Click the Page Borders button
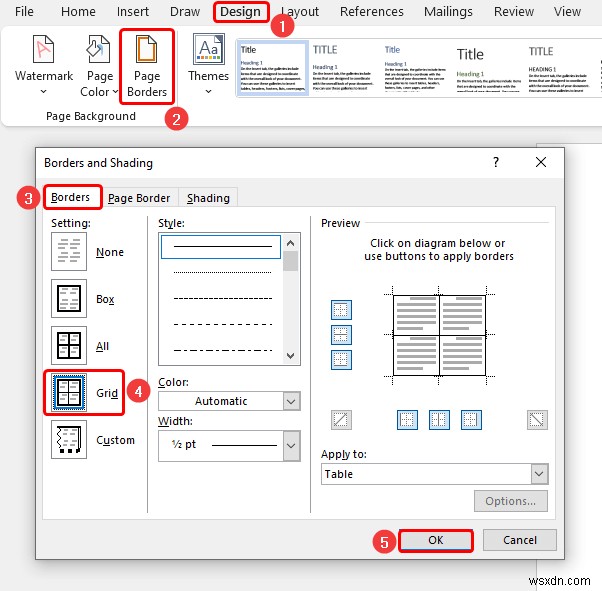This screenshot has height=591, width=602. 147,66
